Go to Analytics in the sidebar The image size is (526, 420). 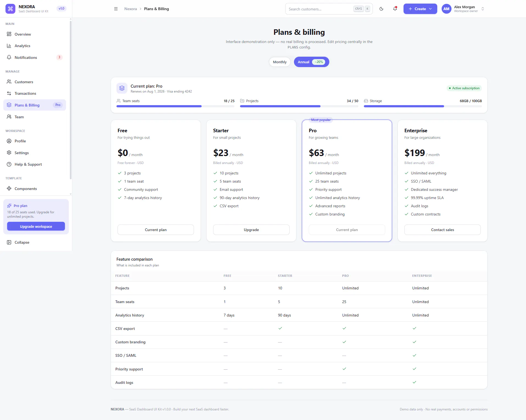[35, 46]
